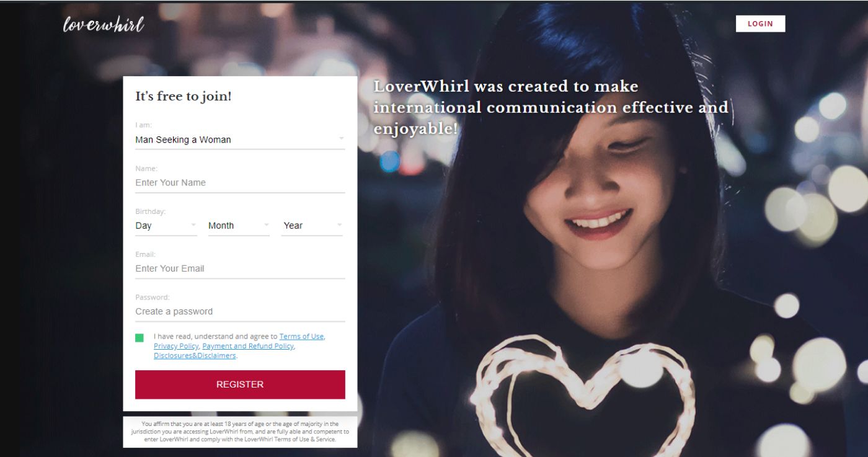Open Disclosures&Disclaimers link

(x=195, y=356)
